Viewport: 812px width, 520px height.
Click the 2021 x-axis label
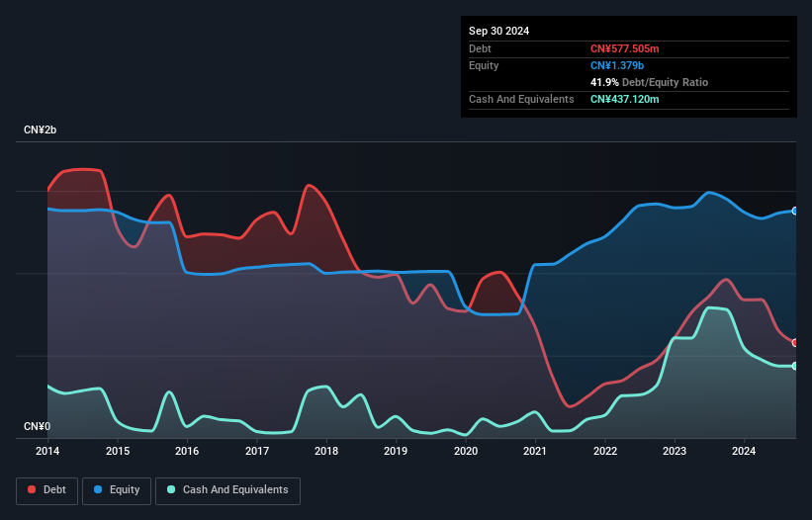[x=535, y=451]
